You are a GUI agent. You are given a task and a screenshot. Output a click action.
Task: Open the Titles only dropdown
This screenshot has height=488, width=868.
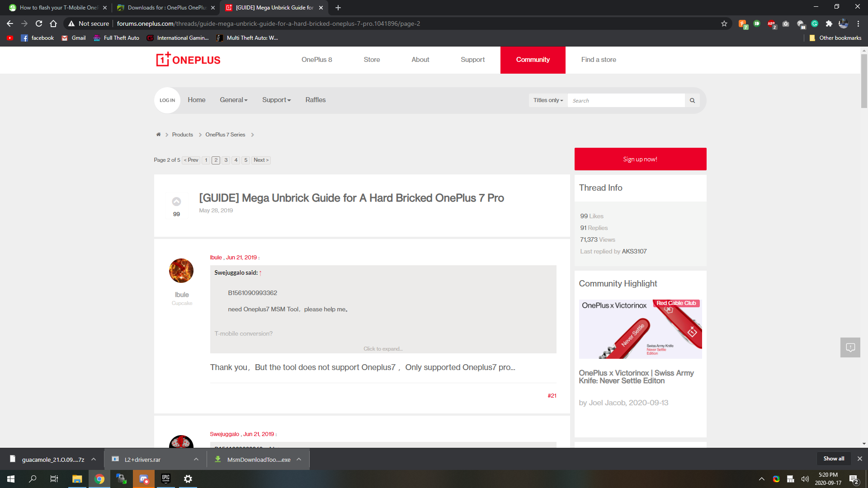pyautogui.click(x=548, y=100)
